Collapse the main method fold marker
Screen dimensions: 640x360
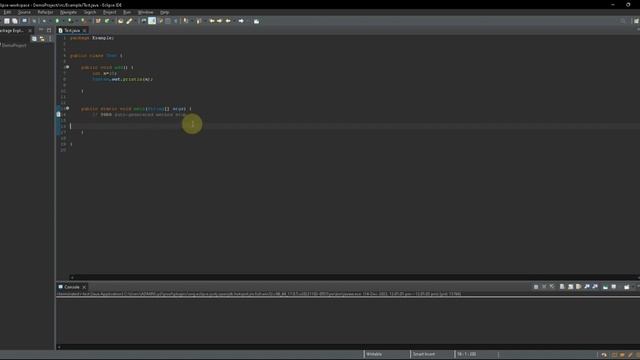[67, 109]
